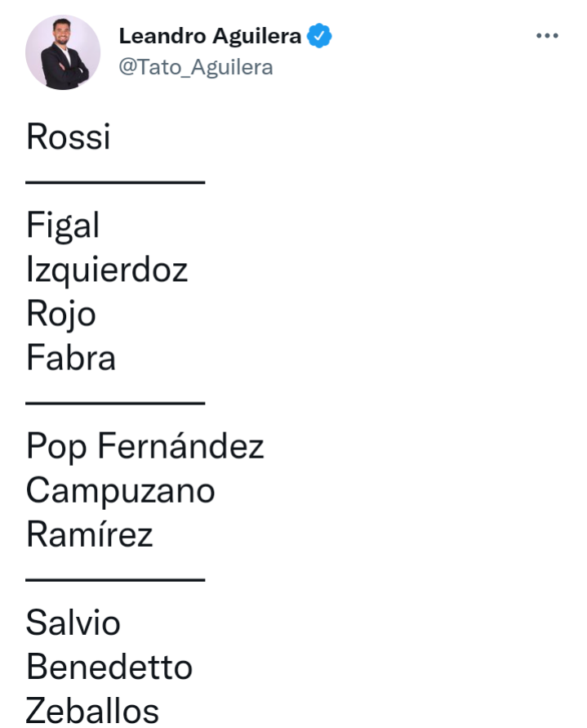Open the @Tato_Aguilera handle link
This screenshot has width=587, height=728.
click(x=196, y=67)
